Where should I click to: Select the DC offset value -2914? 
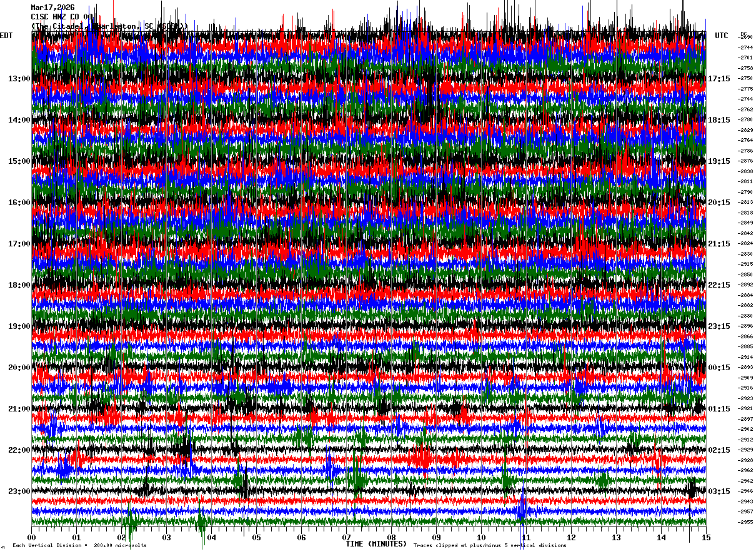pos(746,358)
